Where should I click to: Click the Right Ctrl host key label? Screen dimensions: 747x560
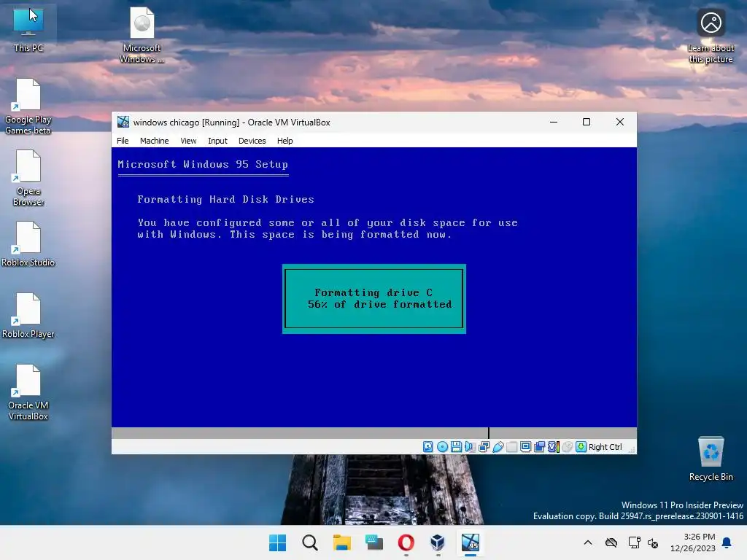point(605,447)
